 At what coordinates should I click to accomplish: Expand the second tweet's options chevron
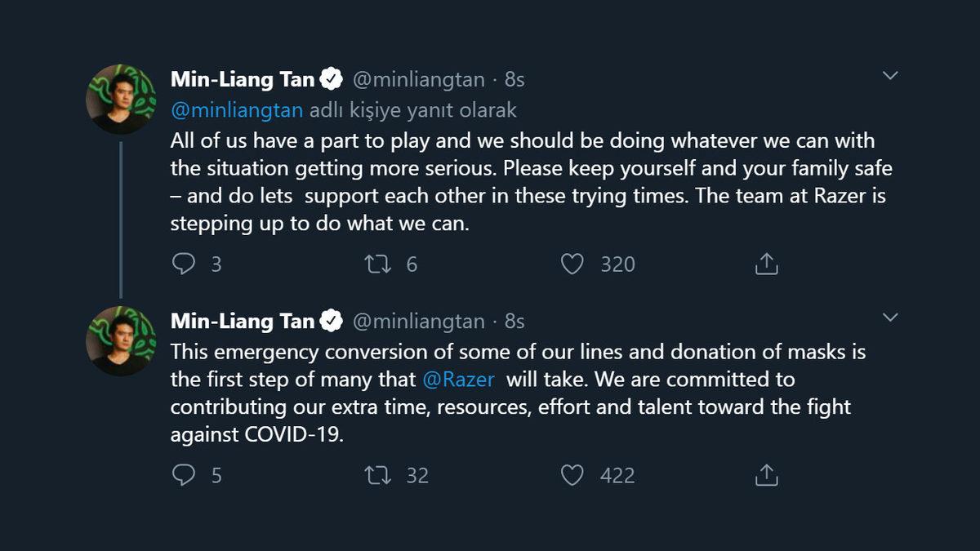[x=890, y=317]
